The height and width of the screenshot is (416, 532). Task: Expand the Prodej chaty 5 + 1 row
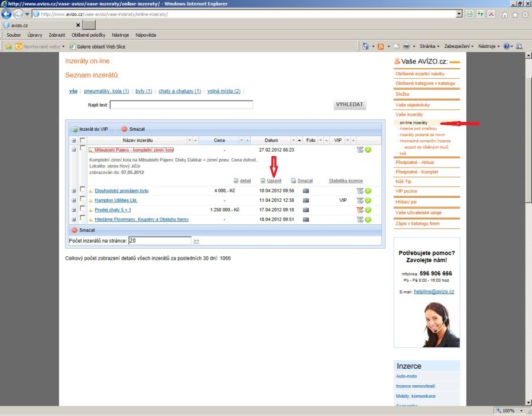pos(74,210)
